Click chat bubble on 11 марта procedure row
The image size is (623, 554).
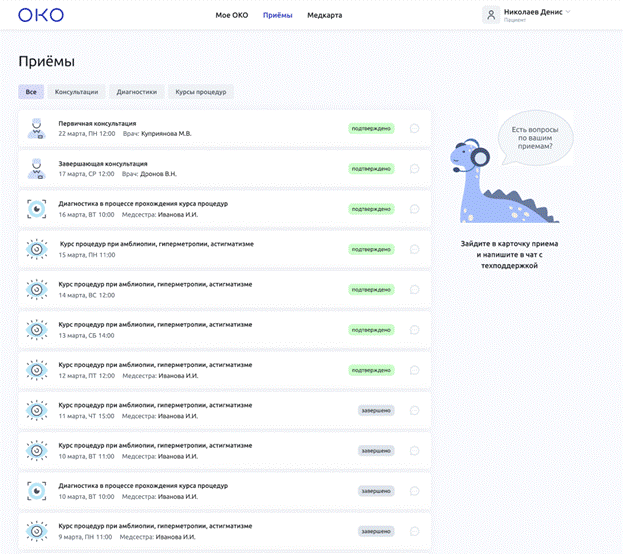click(x=414, y=410)
